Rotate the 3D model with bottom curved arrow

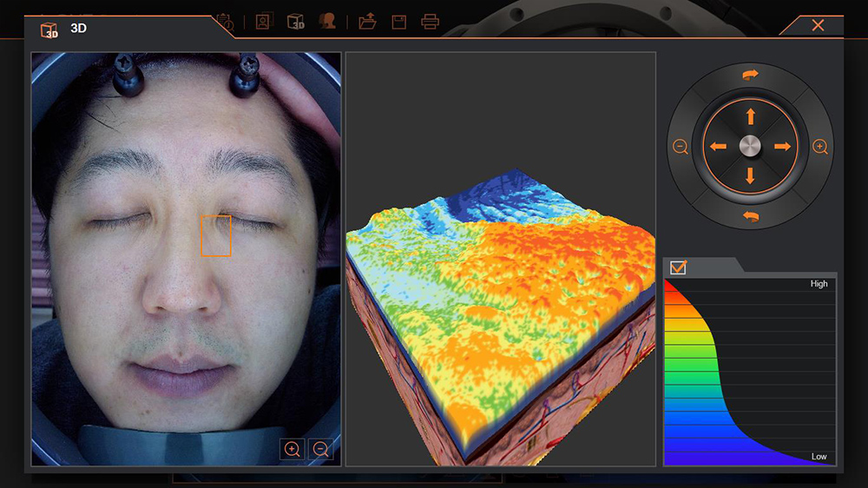point(750,216)
